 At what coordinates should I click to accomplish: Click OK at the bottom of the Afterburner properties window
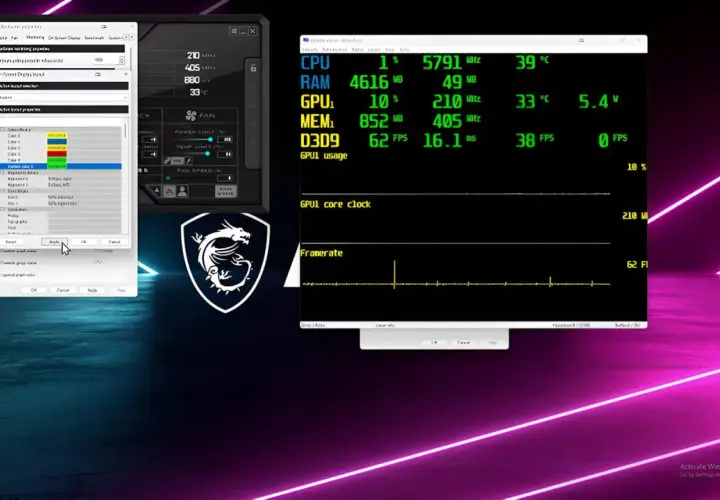click(34, 290)
